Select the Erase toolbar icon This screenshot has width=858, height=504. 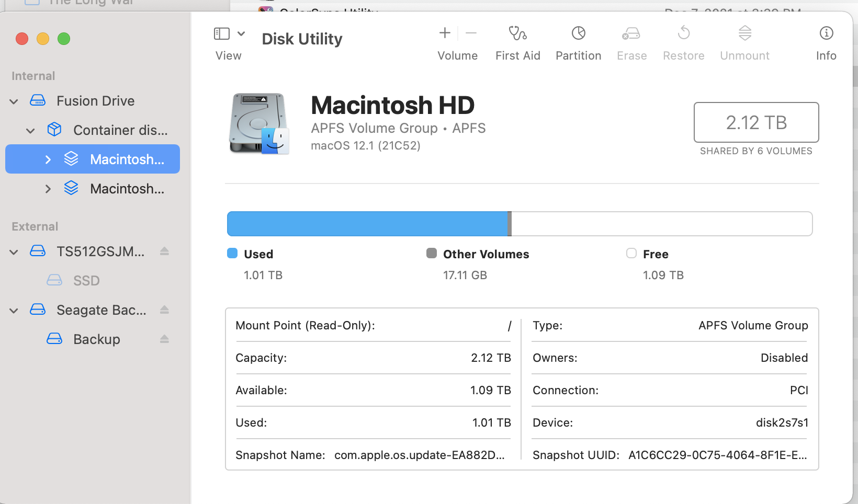pyautogui.click(x=631, y=33)
